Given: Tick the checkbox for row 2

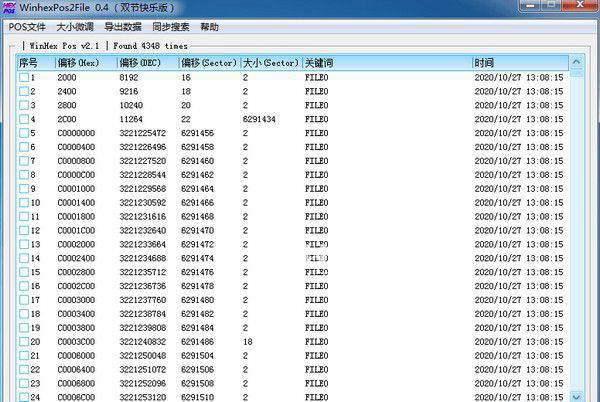Looking at the screenshot, I should coord(24,91).
